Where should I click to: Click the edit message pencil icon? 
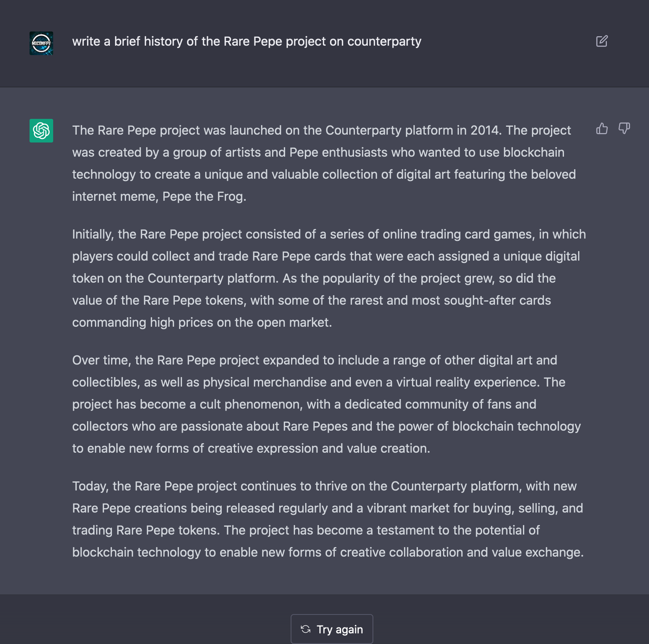tap(602, 41)
